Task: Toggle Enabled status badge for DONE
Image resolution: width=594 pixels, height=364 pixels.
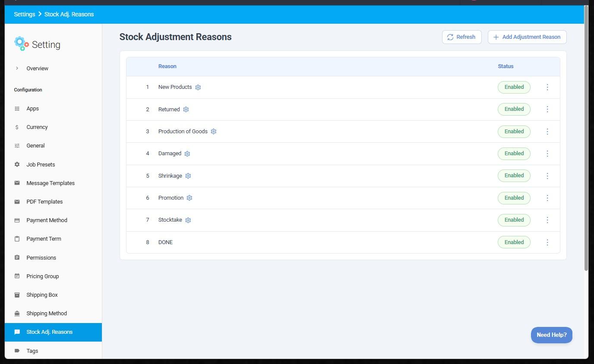Action: tap(514, 242)
